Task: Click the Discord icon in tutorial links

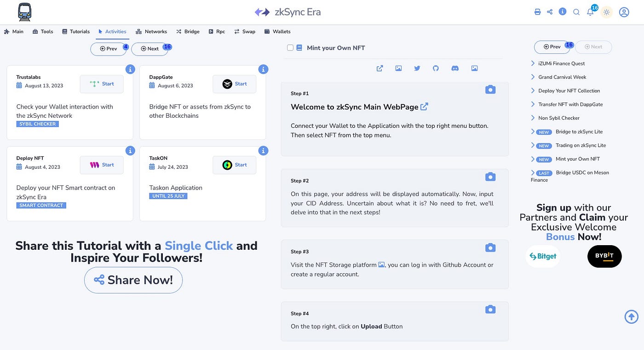Action: 455,68
